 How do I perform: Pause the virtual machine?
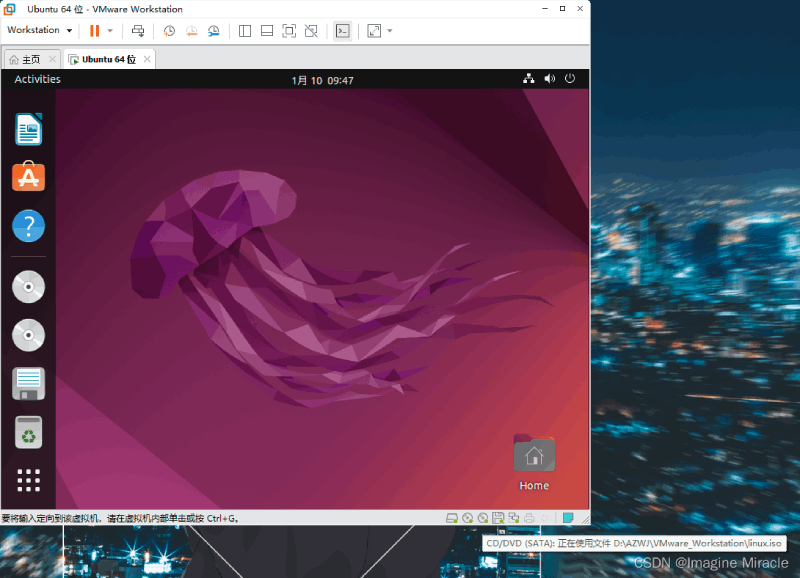(94, 31)
